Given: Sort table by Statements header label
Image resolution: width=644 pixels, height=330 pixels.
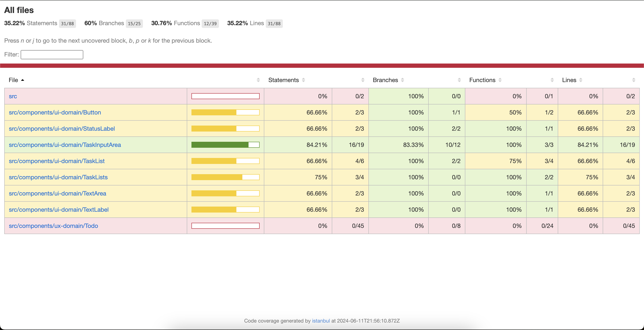Looking at the screenshot, I should coord(283,80).
